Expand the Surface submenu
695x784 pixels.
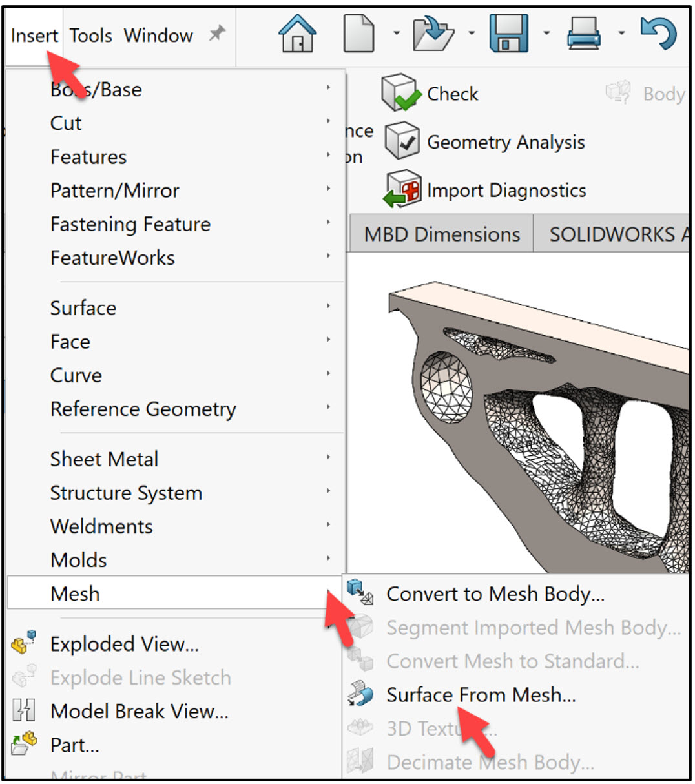pos(83,308)
